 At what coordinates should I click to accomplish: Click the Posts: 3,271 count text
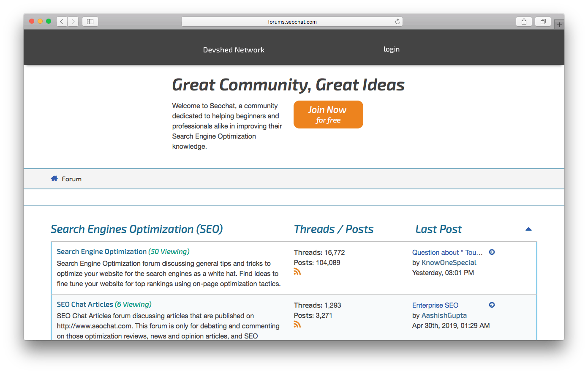click(x=313, y=315)
